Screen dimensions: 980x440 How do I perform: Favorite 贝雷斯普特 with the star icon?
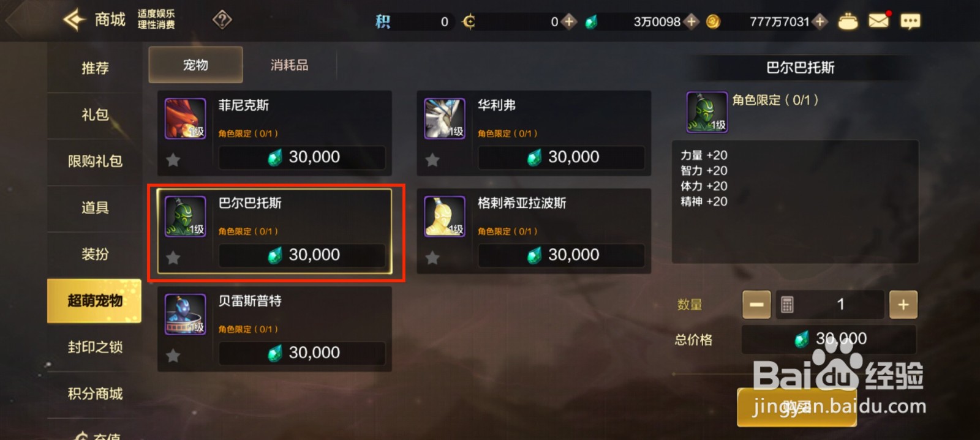pos(173,356)
